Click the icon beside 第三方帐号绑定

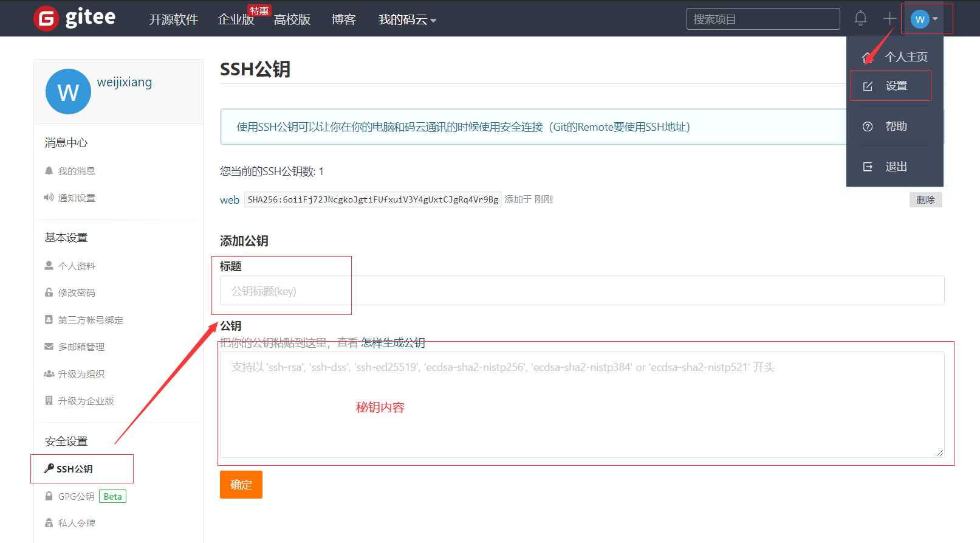click(49, 319)
